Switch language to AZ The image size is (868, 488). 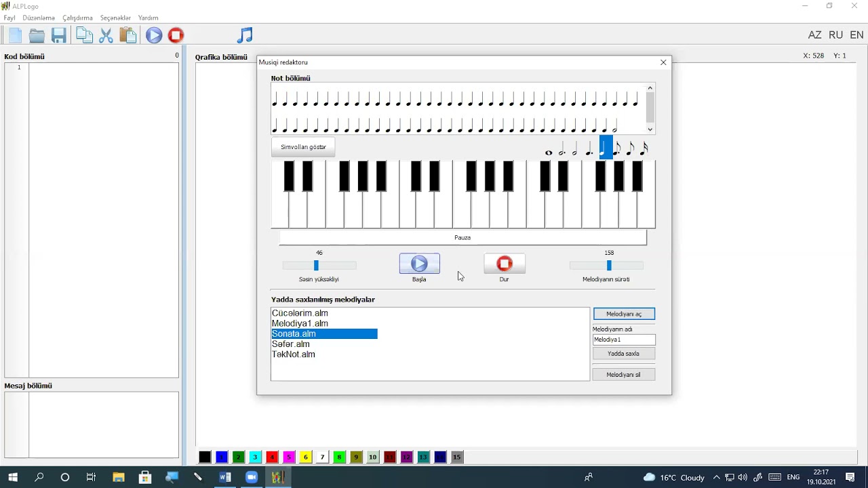click(x=814, y=35)
